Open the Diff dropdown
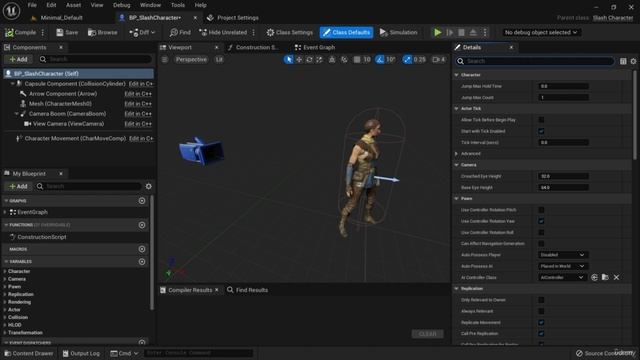Screen dimensions: 640x360 point(142,32)
